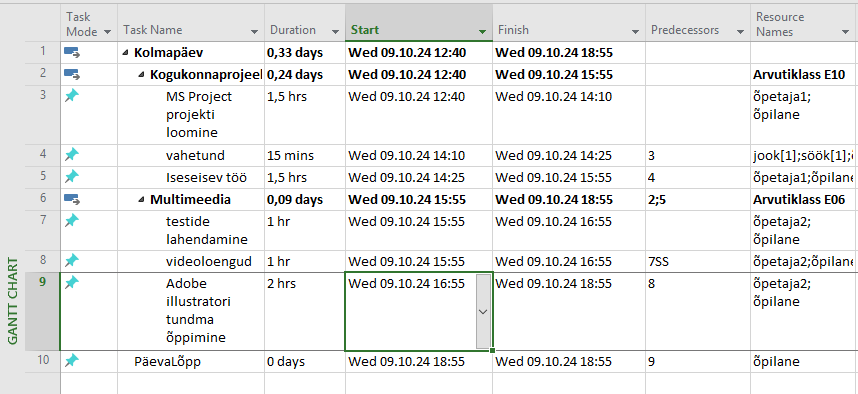Click pin icon for Iseseisev töö
858x394 pixels.
(x=72, y=177)
